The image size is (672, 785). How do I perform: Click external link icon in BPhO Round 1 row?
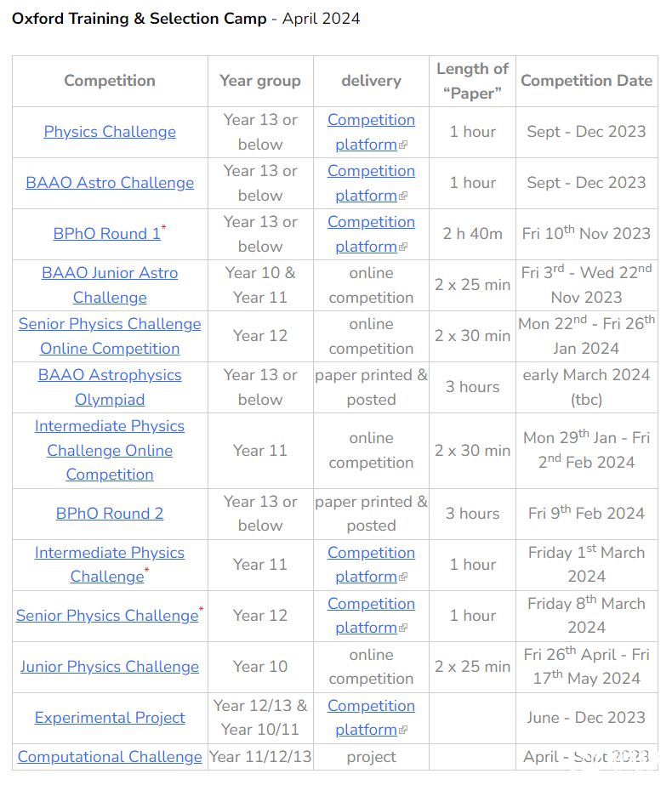coord(403,247)
